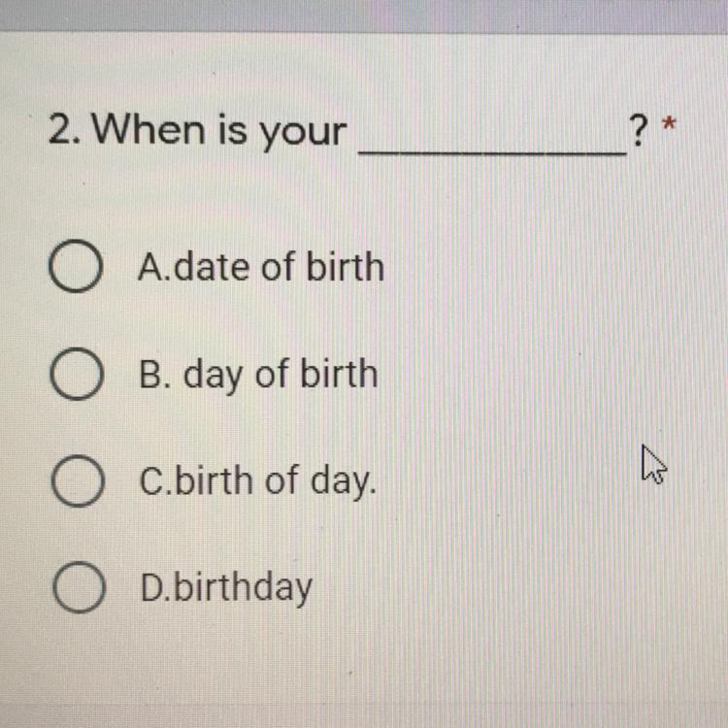This screenshot has height=728, width=728.
Task: Click the gray strip above the question card
Action: (x=364, y=16)
